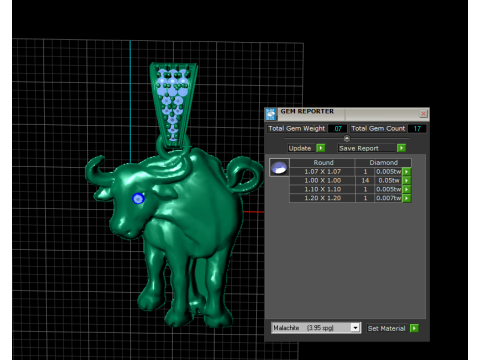The height and width of the screenshot is (360, 480).
Task: Click the Diamond column header
Action: tap(383, 163)
